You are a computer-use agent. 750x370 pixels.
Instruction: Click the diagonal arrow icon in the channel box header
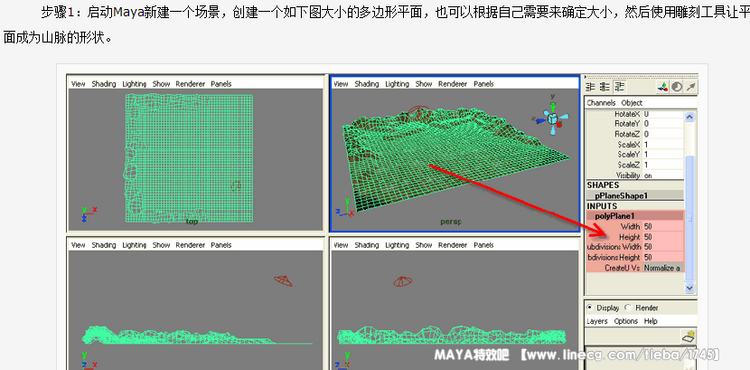(x=691, y=87)
